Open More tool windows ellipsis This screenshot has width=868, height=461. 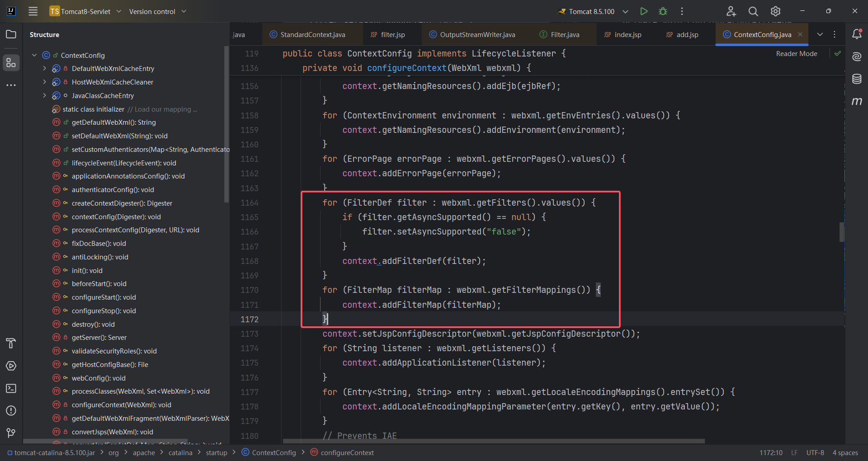(11, 85)
